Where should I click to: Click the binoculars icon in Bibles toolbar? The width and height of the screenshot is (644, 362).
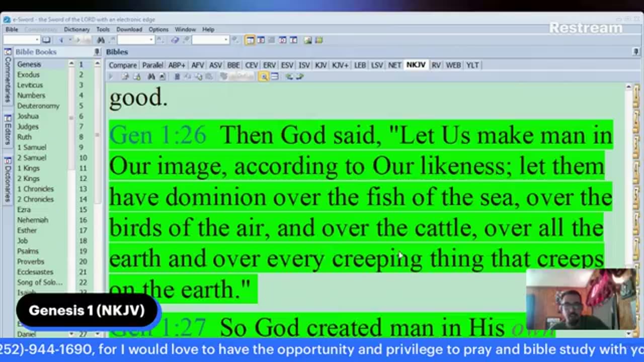[x=151, y=76]
